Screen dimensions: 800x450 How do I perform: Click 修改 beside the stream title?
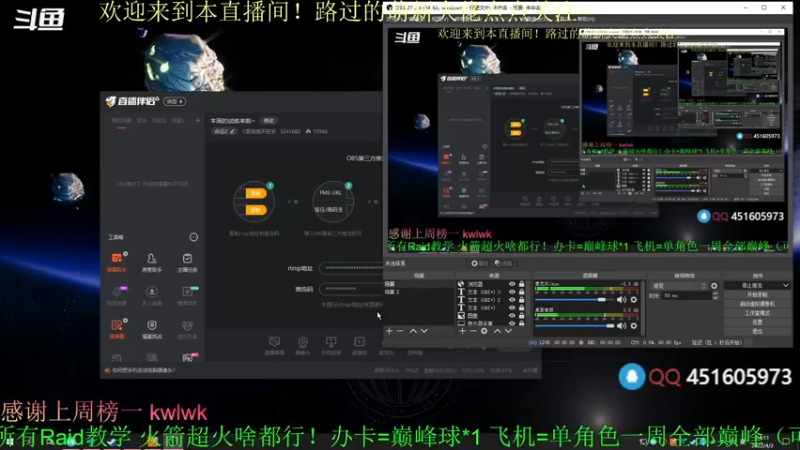click(268, 121)
